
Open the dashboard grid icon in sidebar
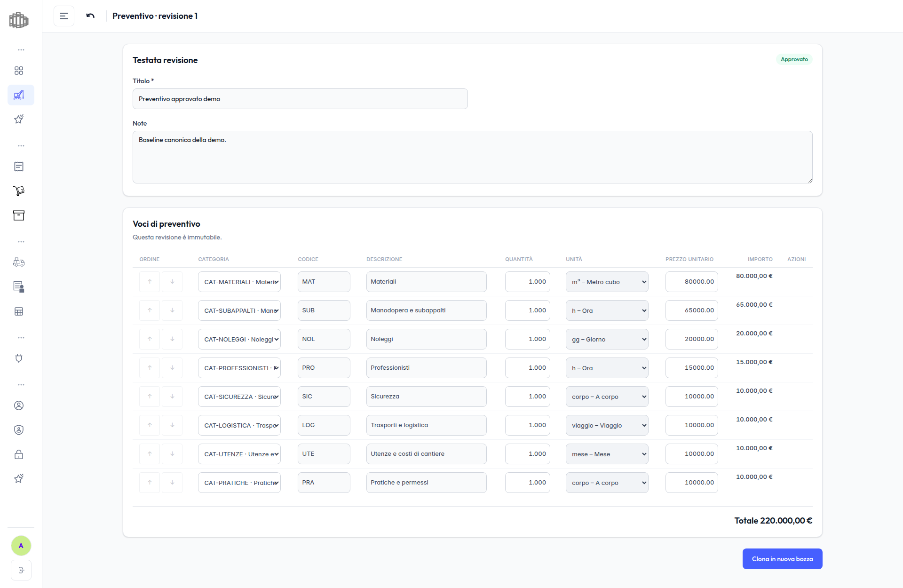(x=19, y=71)
